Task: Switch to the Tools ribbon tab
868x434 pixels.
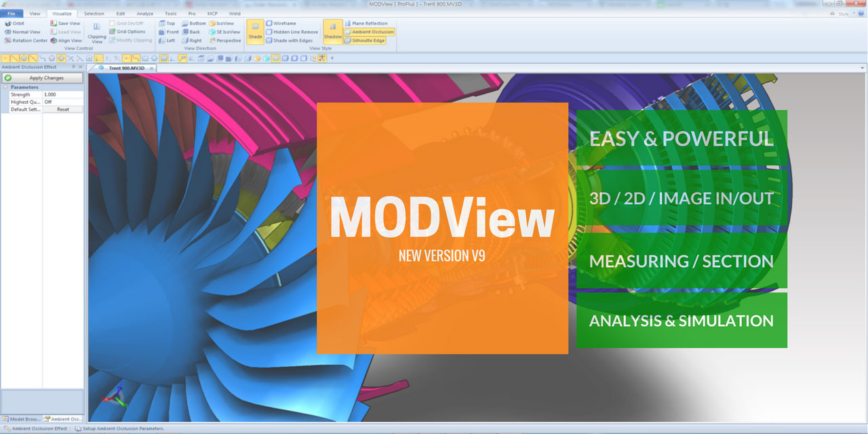Action: pyautogui.click(x=170, y=13)
